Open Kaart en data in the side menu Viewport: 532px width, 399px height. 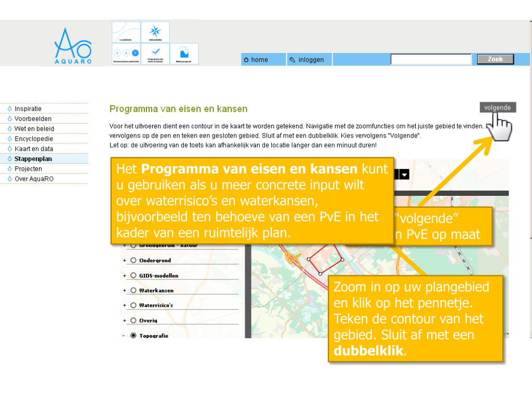(x=34, y=149)
